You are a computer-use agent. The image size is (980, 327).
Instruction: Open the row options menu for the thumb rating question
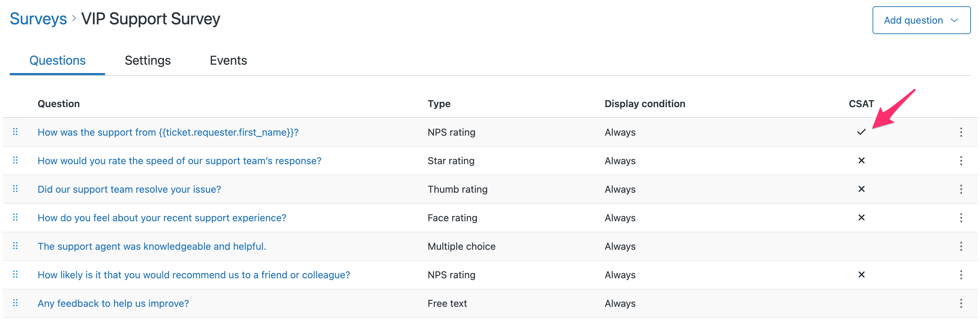(x=961, y=189)
